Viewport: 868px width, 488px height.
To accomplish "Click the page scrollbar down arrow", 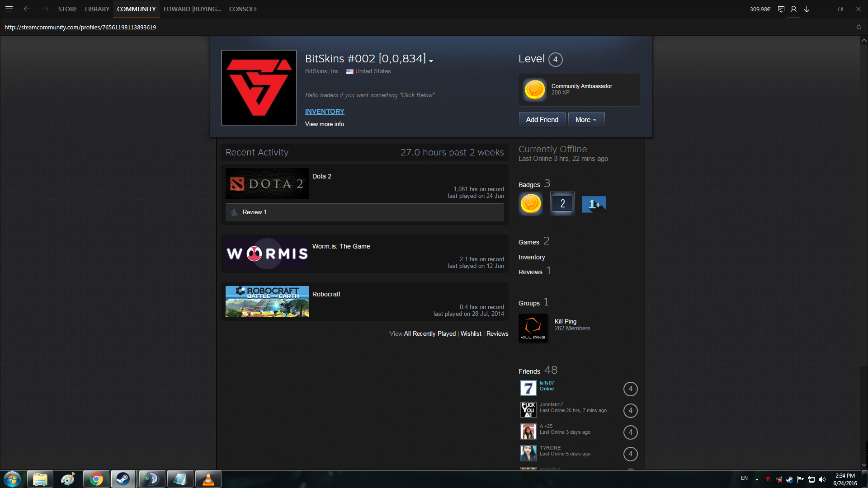I will point(864,465).
